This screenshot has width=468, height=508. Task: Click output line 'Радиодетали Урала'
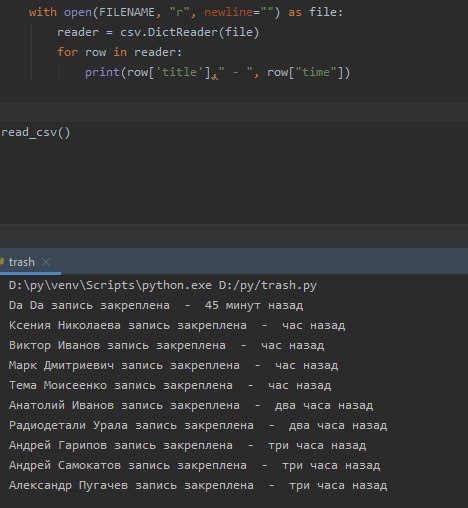[198, 425]
